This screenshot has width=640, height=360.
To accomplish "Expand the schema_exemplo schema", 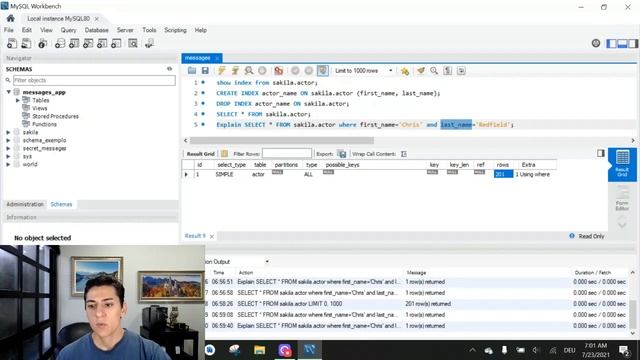I will pyautogui.click(x=8, y=140).
